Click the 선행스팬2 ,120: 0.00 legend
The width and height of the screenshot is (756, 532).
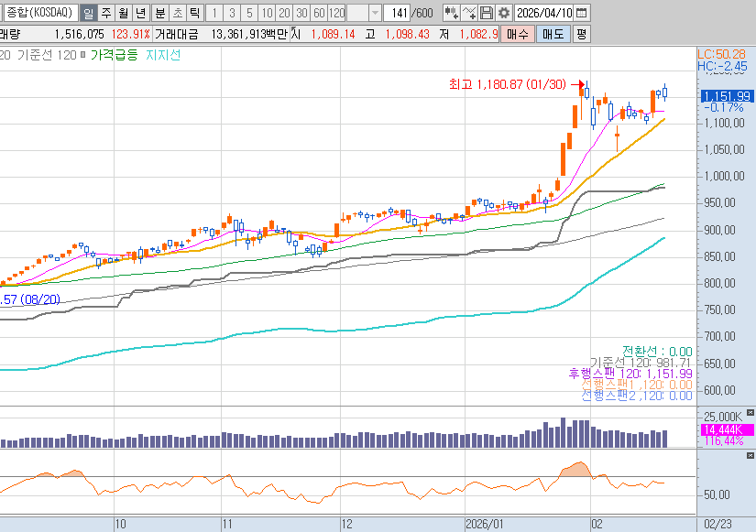pos(637,396)
